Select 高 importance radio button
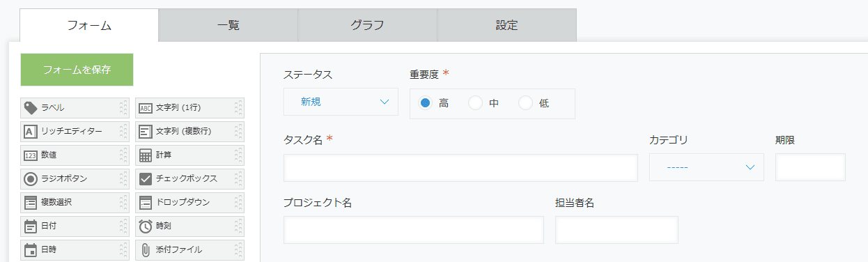This screenshot has width=868, height=262. tap(425, 103)
